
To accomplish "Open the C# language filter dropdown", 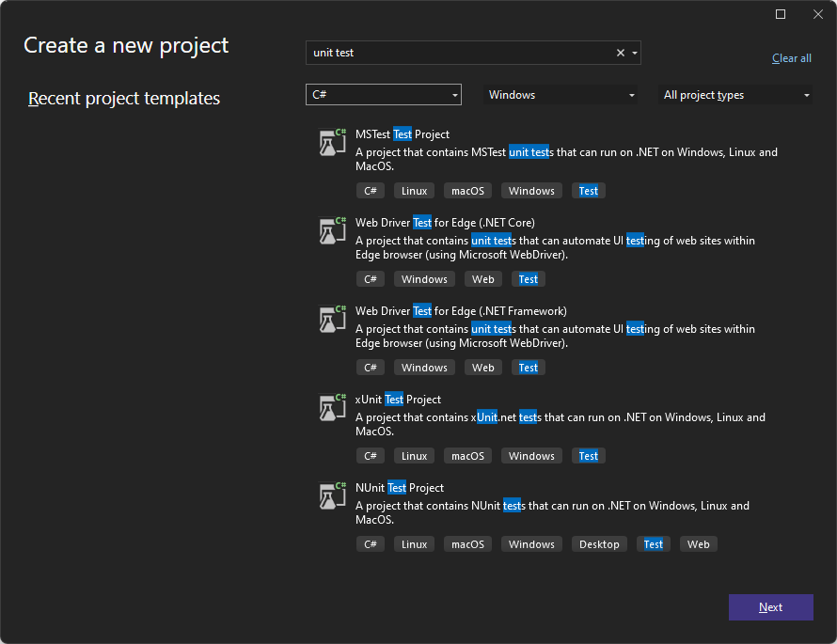I will click(x=383, y=95).
